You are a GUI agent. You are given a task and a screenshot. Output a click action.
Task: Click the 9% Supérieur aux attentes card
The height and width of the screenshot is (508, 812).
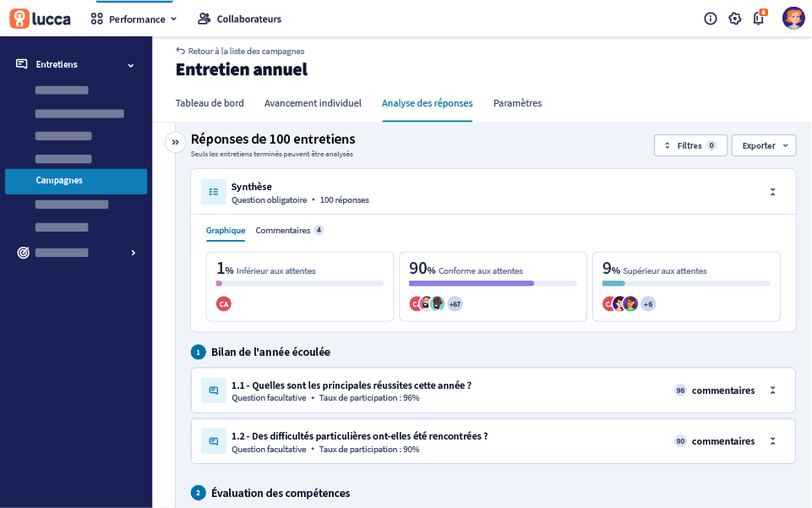[686, 287]
